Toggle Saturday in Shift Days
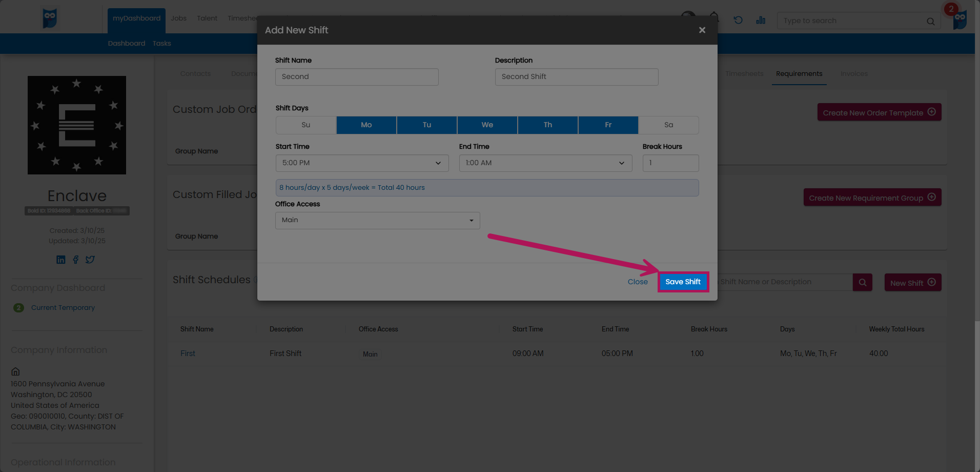The image size is (980, 472). (x=668, y=125)
